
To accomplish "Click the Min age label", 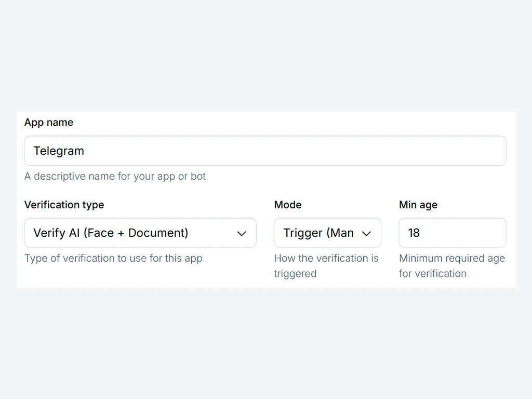I will tap(418, 205).
